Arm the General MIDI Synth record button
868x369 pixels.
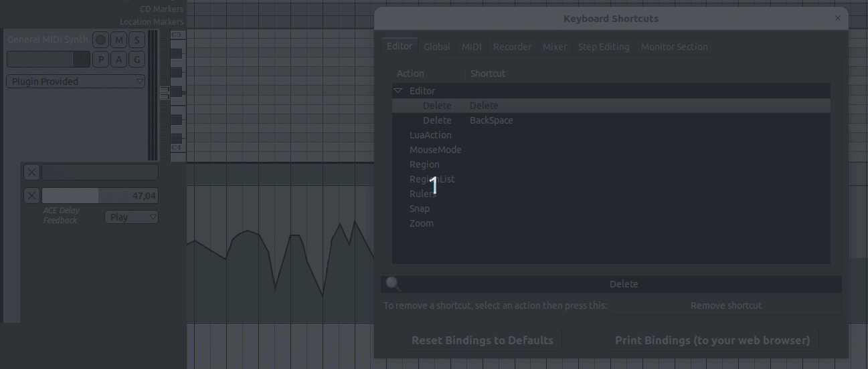point(100,40)
